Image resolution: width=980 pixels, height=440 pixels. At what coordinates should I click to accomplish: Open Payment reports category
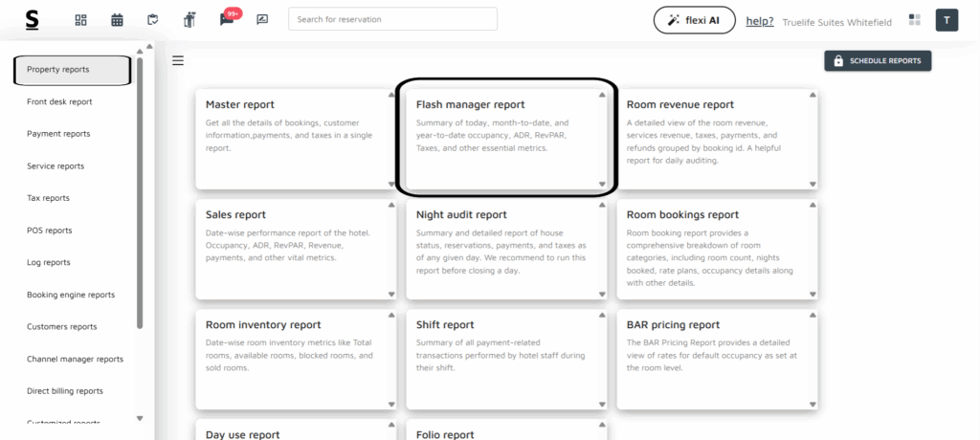(58, 134)
